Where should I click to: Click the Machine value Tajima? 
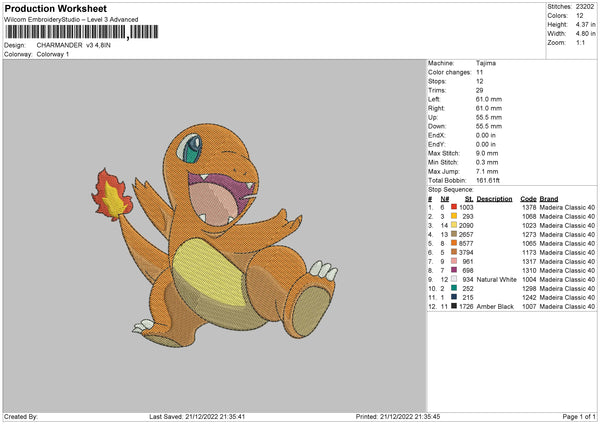[486, 63]
